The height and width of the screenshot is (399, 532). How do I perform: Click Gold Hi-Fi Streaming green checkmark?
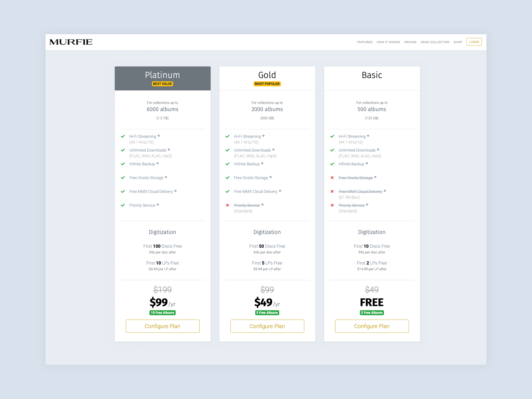(227, 136)
